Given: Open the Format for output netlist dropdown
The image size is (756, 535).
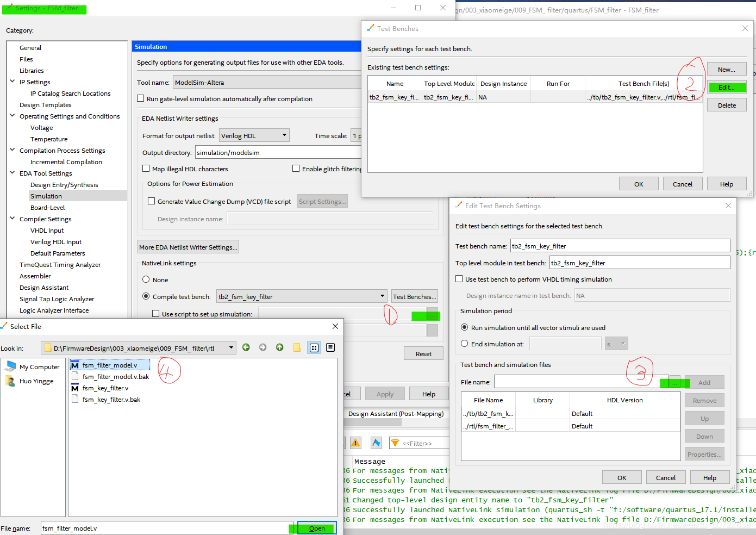Looking at the screenshot, I should [x=254, y=135].
